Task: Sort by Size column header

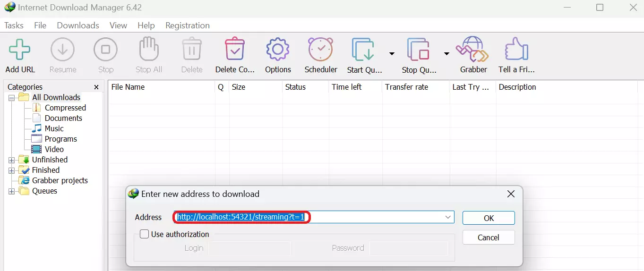Action: pyautogui.click(x=256, y=87)
